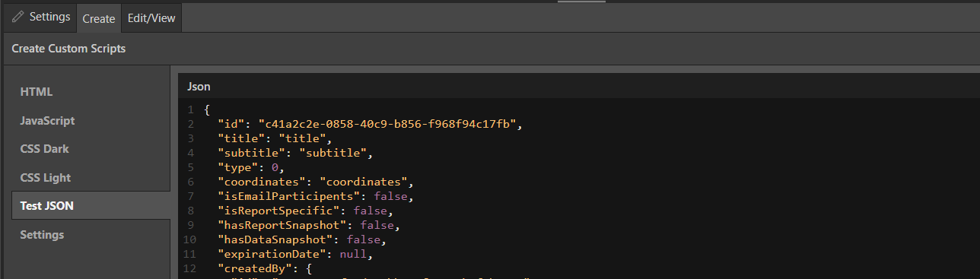Screen dimensions: 980x279
Task: Click the pencil icon beside Settings
Action: pyautogui.click(x=17, y=17)
